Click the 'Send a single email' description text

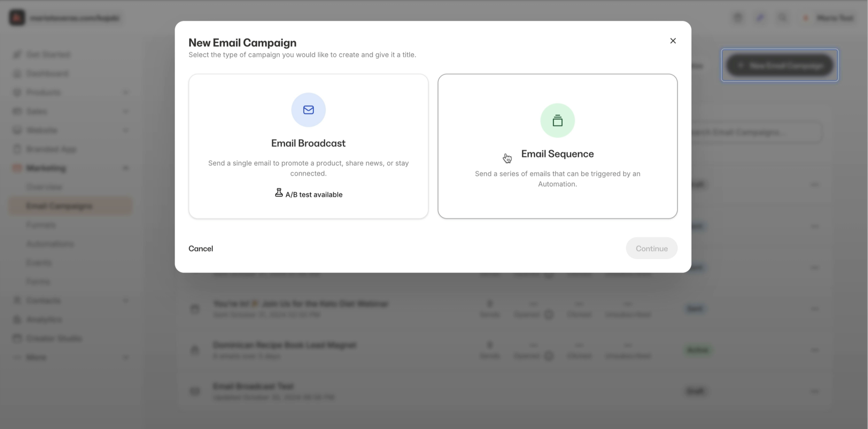click(x=308, y=168)
